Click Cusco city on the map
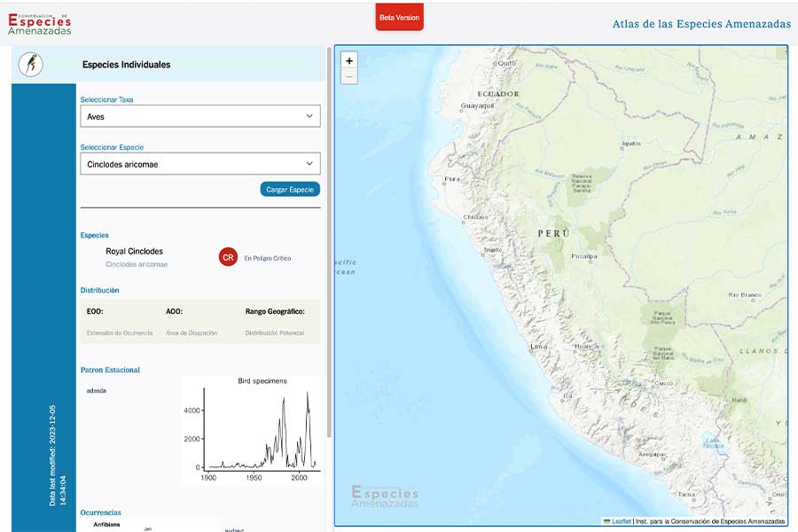 pyautogui.click(x=663, y=383)
